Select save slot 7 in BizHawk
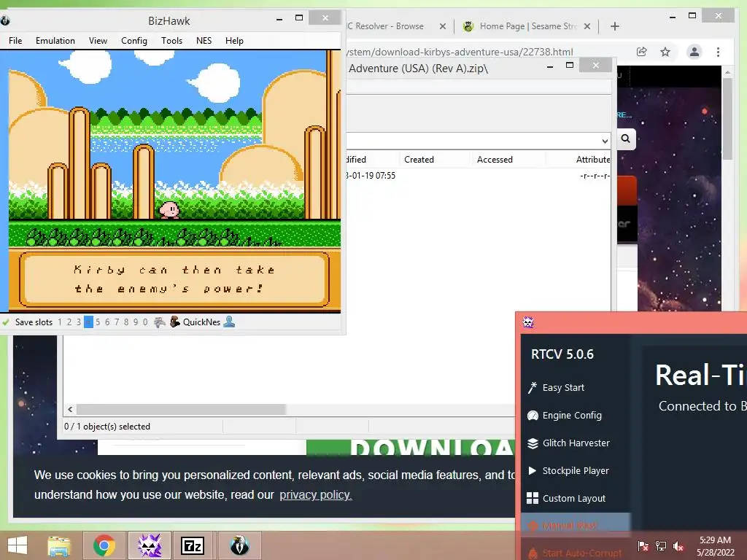The height and width of the screenshot is (560, 747). coord(117,322)
